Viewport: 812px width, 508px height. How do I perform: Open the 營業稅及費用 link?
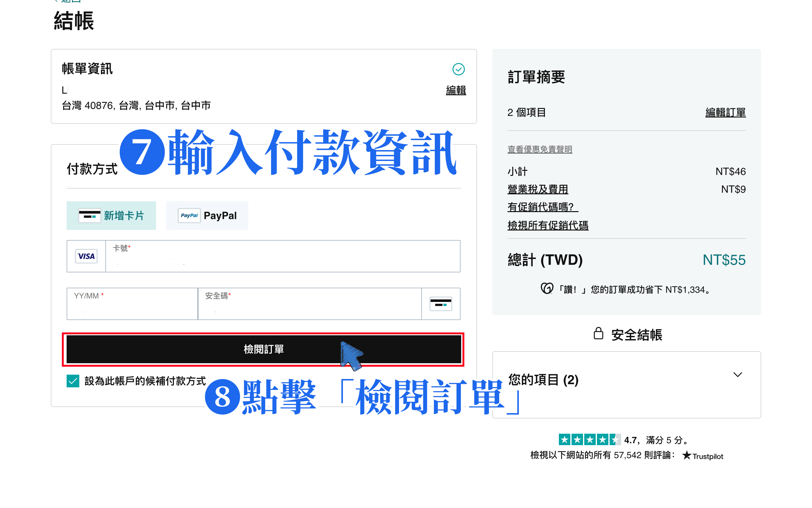(x=538, y=189)
